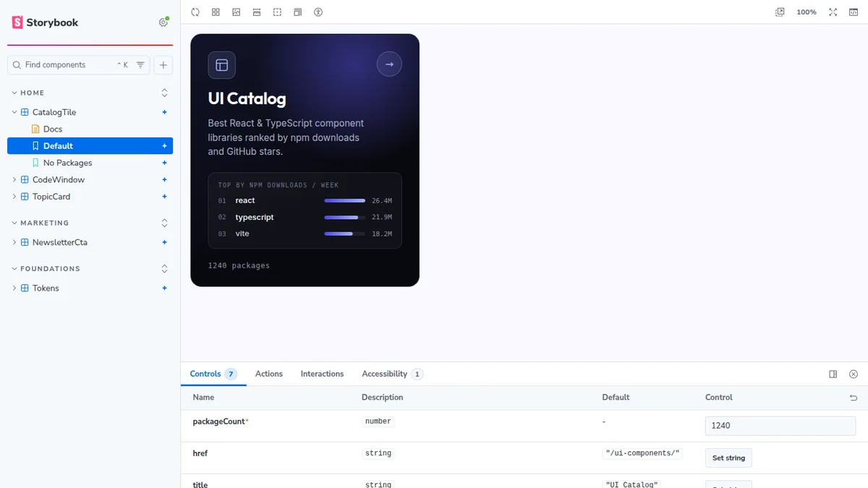Open the background color selector icon

click(236, 12)
